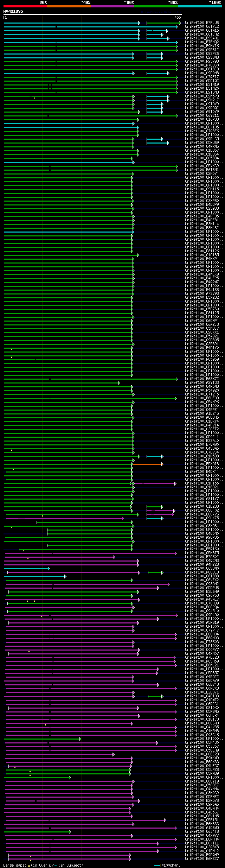Select the AV421895 query name
The width and height of the screenshot is (225, 868).
pyautogui.click(x=13, y=11)
